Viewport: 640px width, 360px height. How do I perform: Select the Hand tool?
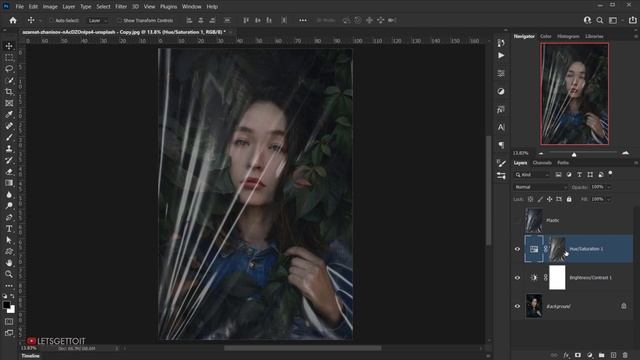[x=9, y=263]
